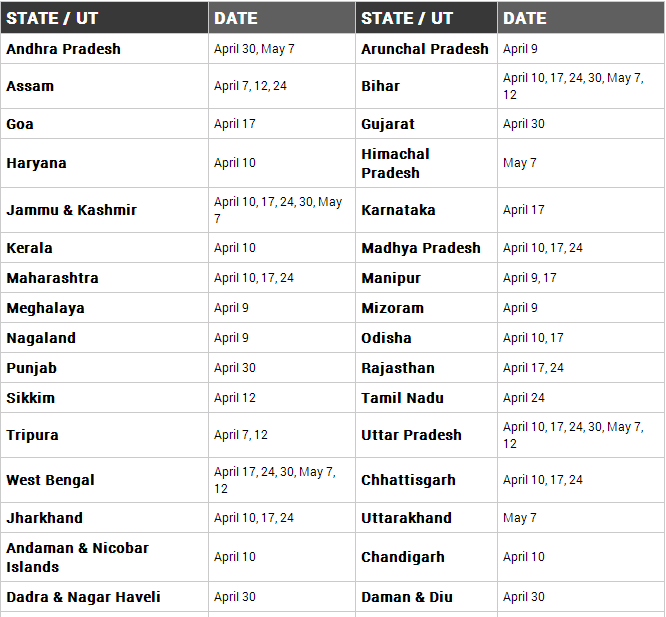Image resolution: width=666 pixels, height=617 pixels.
Task: Click Bihar's election dates cell
Action: [581, 86]
